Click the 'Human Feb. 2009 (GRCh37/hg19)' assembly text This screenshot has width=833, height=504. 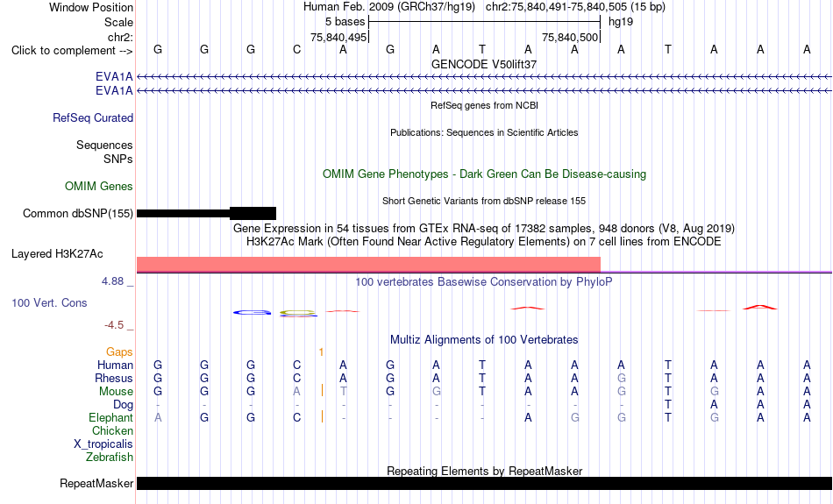(x=390, y=7)
